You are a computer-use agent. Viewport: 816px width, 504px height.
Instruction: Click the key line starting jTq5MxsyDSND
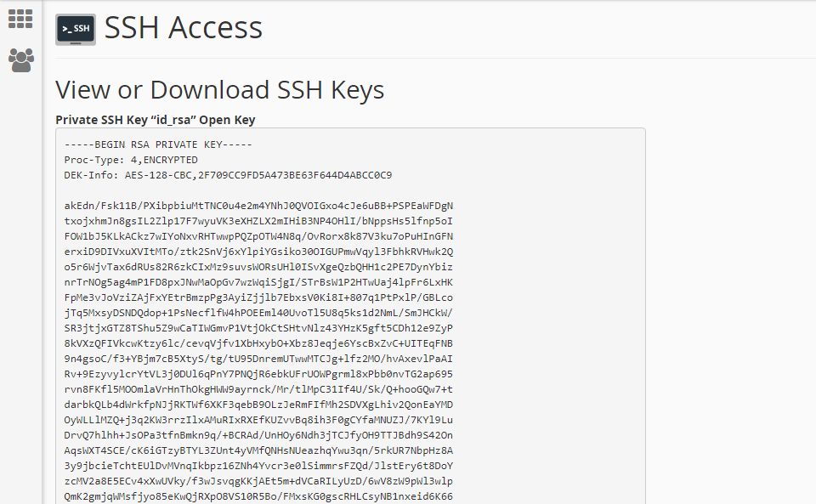tap(258, 313)
